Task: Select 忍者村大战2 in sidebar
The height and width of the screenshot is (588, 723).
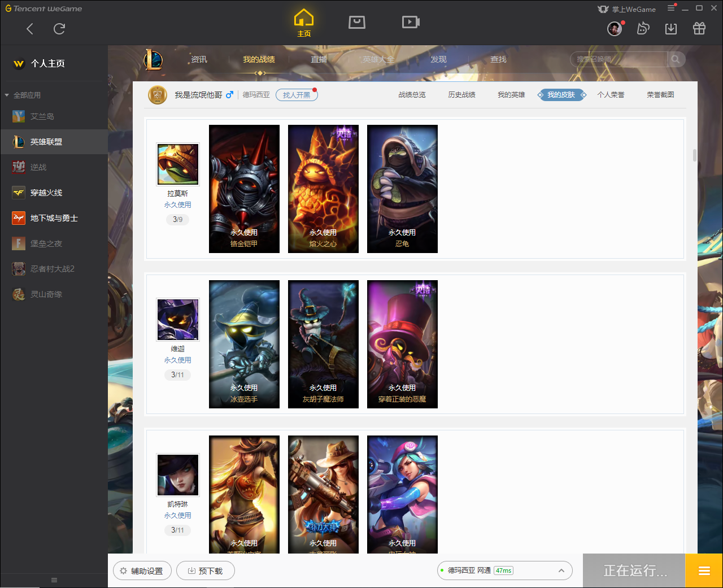Action: [x=54, y=269]
